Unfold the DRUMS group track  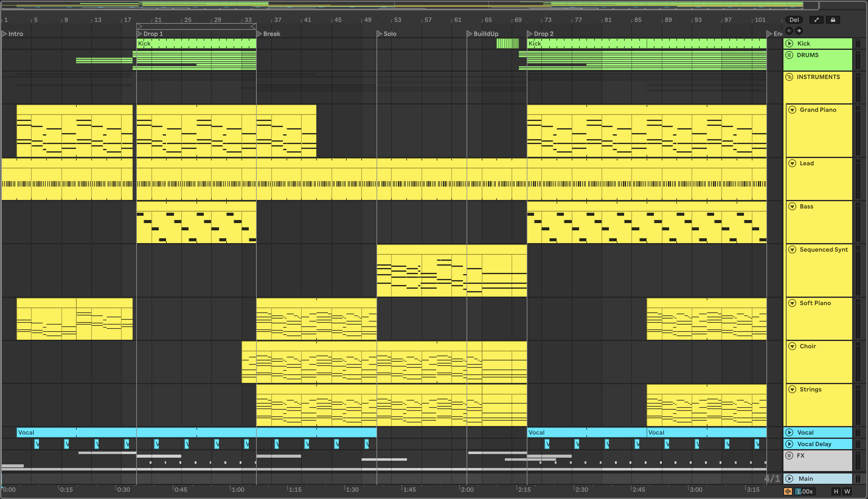tap(789, 55)
